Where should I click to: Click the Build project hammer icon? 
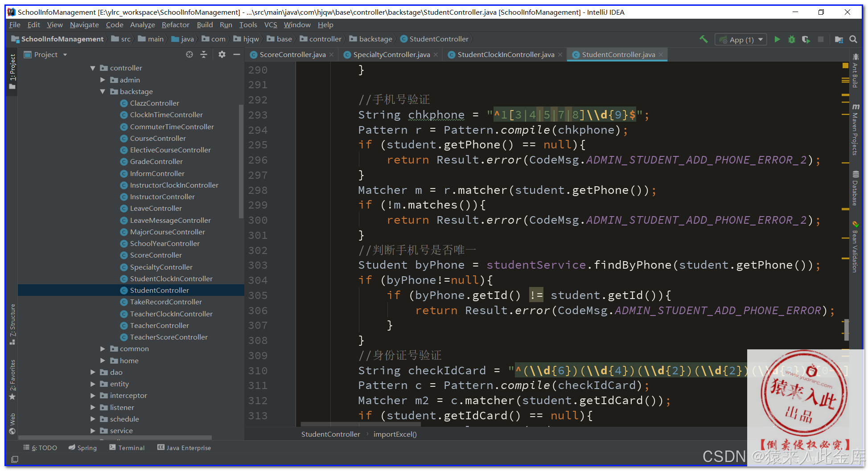[703, 39]
